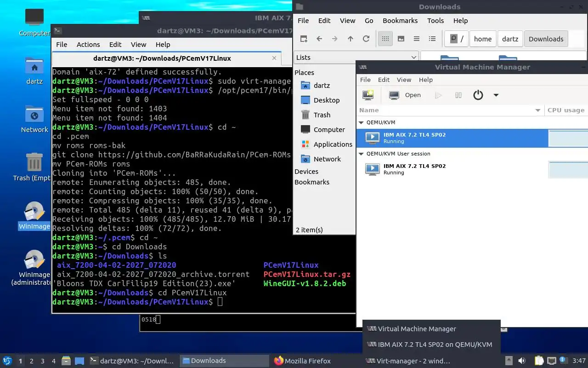Select highlighted IBM AIX 7.2 VM under QEMU/KVM
Viewport: 588px width, 368px height.
(452, 138)
